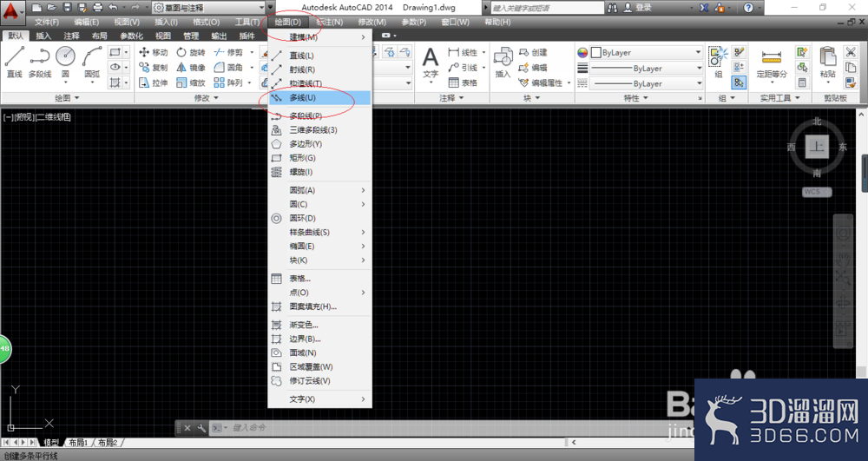The image size is (868, 461).
Task: Click the 复制 Copy tool in Modify panel
Action: [154, 68]
